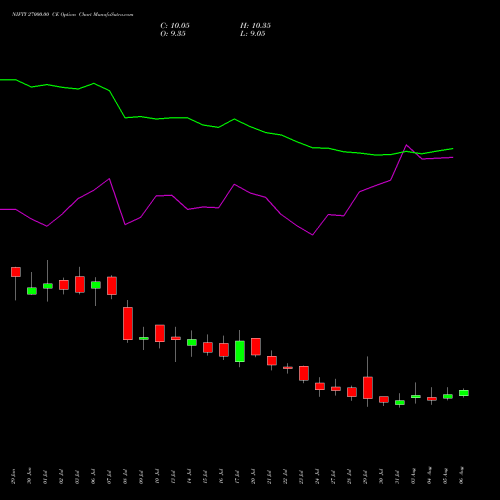Click the low value L: 9.05
Viewport: 500px width, 500px height.
pos(253,34)
